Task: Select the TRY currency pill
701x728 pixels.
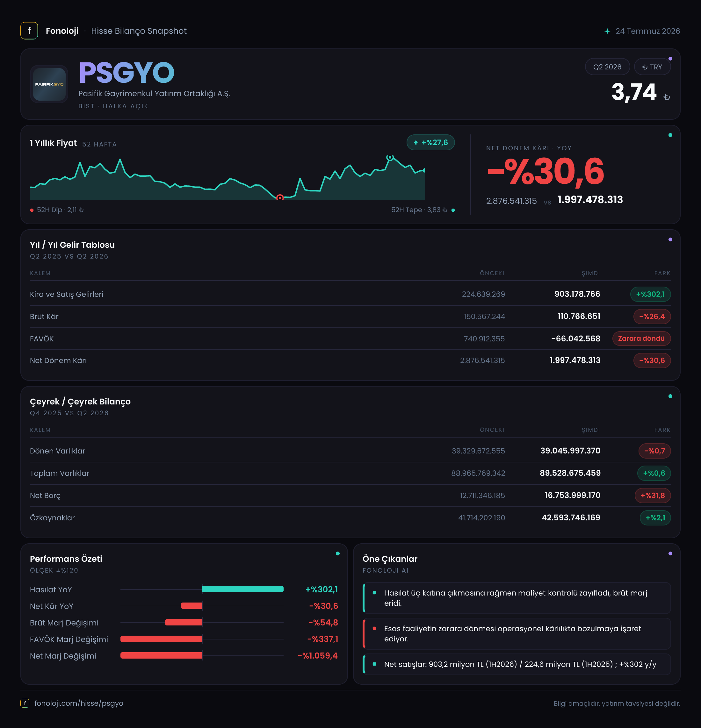Action: (652, 67)
